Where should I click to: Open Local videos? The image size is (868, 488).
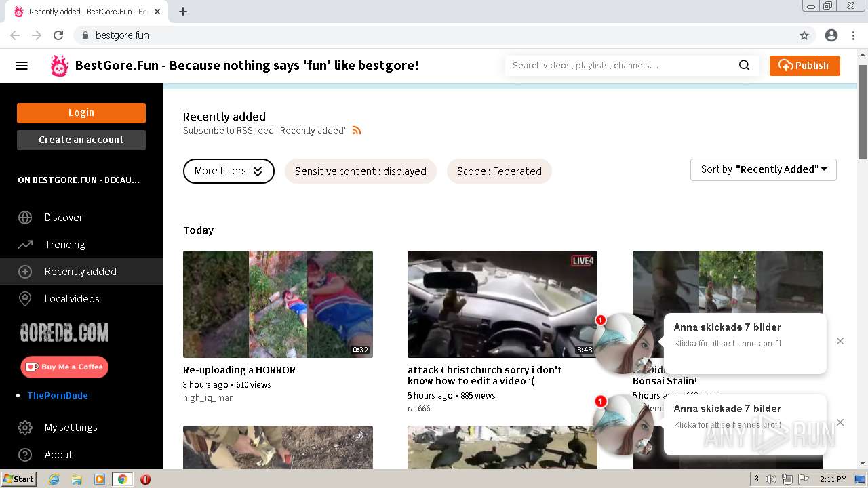[72, 299]
